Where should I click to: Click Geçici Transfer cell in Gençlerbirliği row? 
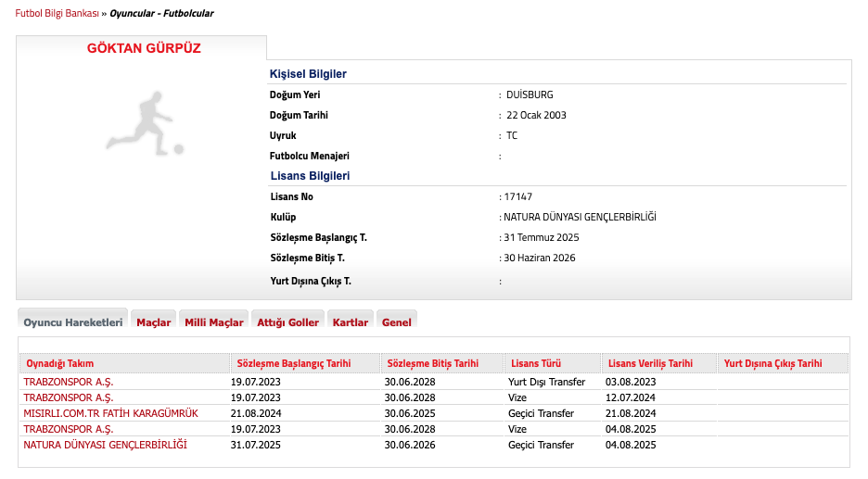coord(541,445)
